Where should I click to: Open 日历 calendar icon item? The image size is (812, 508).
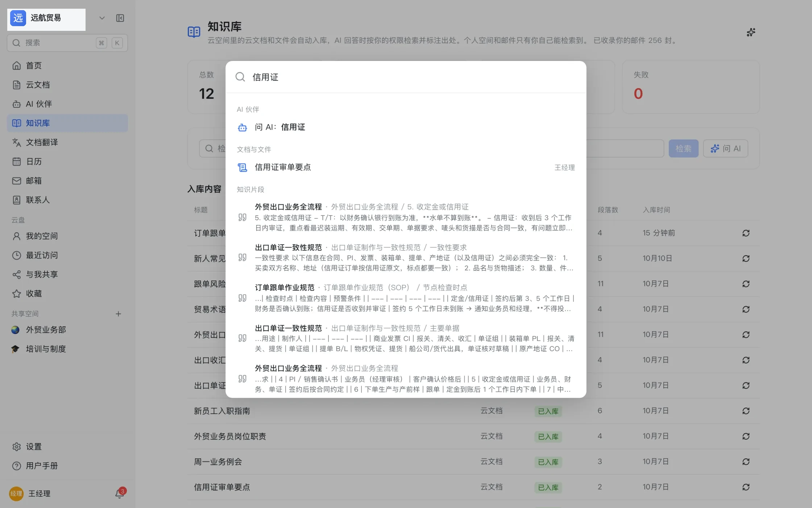click(67, 162)
